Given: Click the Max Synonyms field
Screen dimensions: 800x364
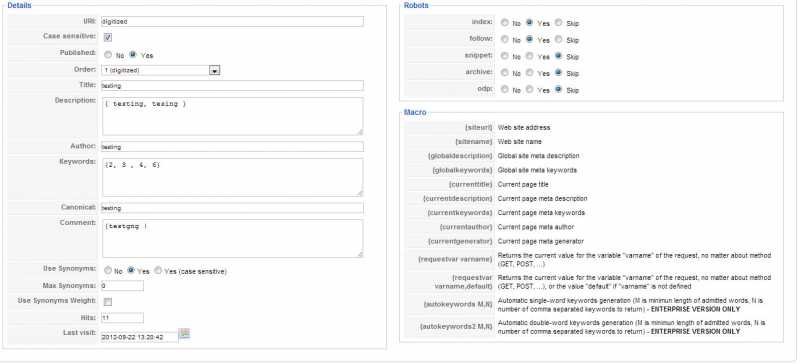Looking at the screenshot, I should pos(122,286).
